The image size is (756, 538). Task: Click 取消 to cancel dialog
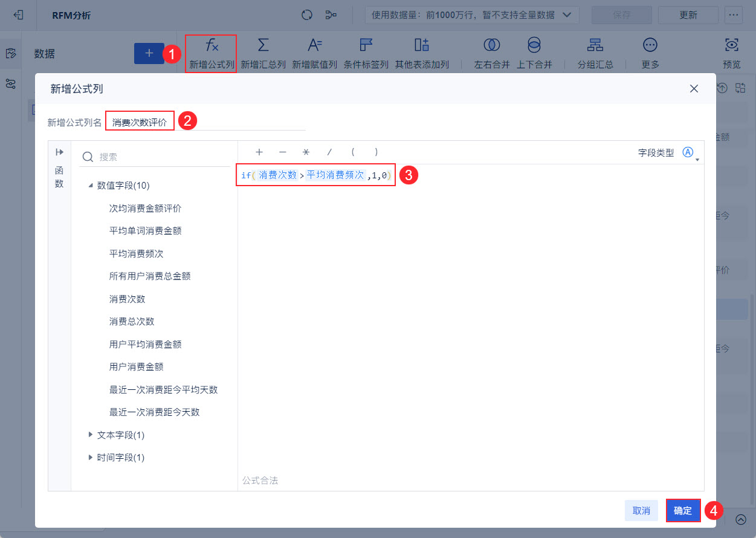click(x=641, y=511)
